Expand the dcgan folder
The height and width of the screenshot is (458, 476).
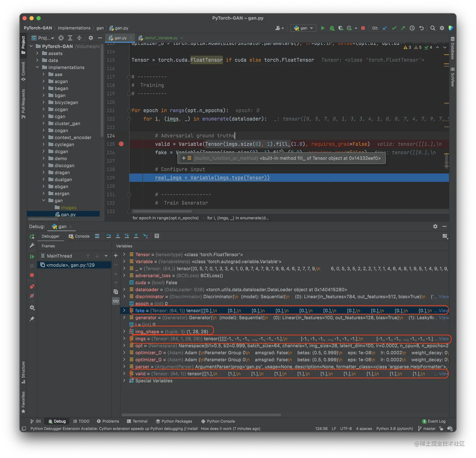[43, 151]
